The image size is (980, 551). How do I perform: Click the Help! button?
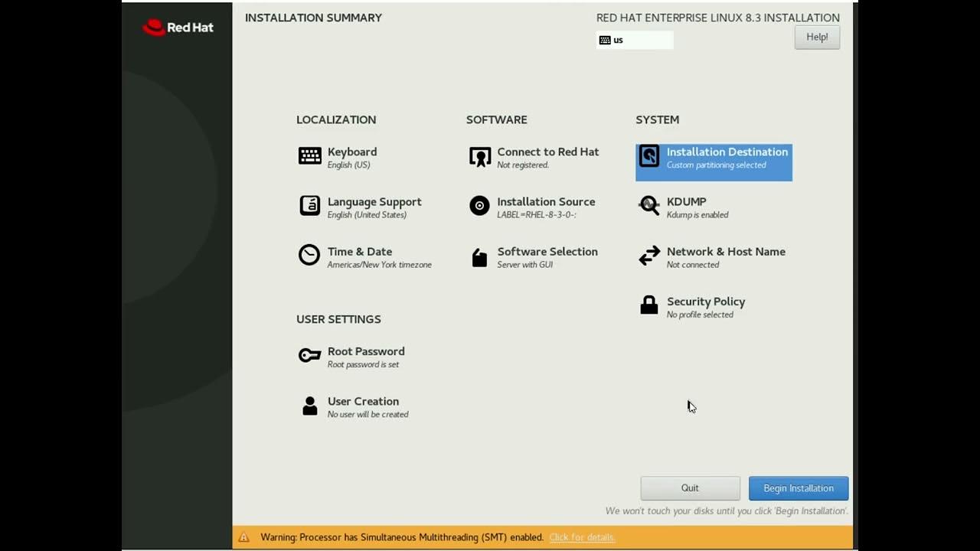817,37
